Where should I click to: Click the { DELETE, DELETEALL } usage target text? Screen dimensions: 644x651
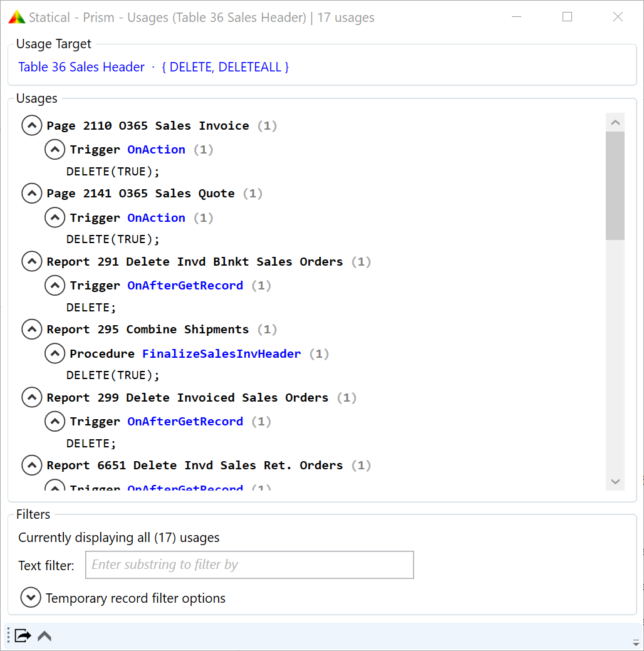(225, 67)
